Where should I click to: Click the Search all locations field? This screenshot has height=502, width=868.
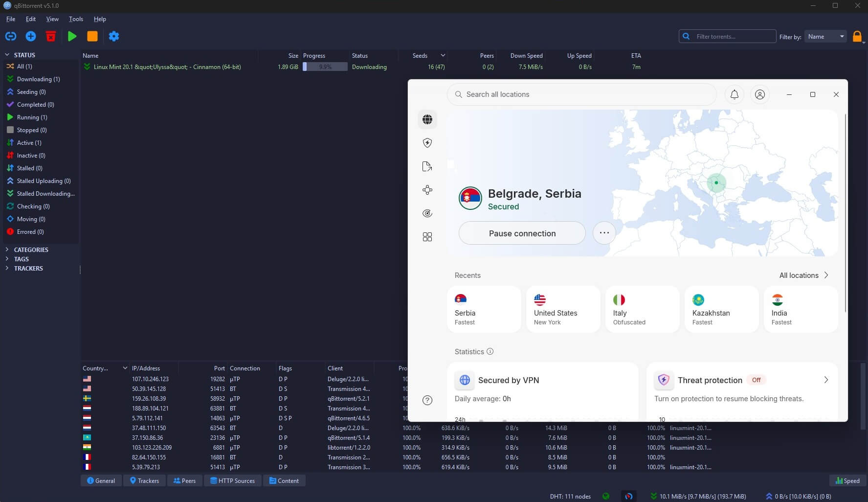pyautogui.click(x=582, y=94)
